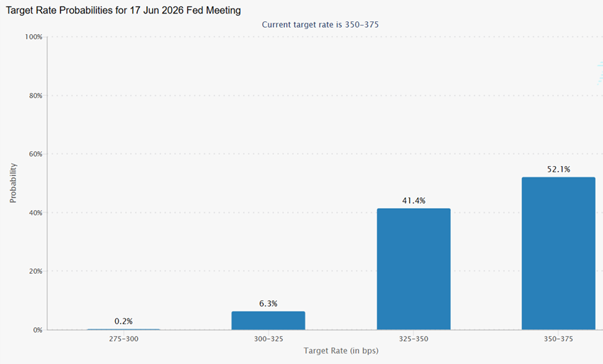The width and height of the screenshot is (603, 364).
Task: Click the 350-375 x-axis tick label
Action: click(558, 339)
